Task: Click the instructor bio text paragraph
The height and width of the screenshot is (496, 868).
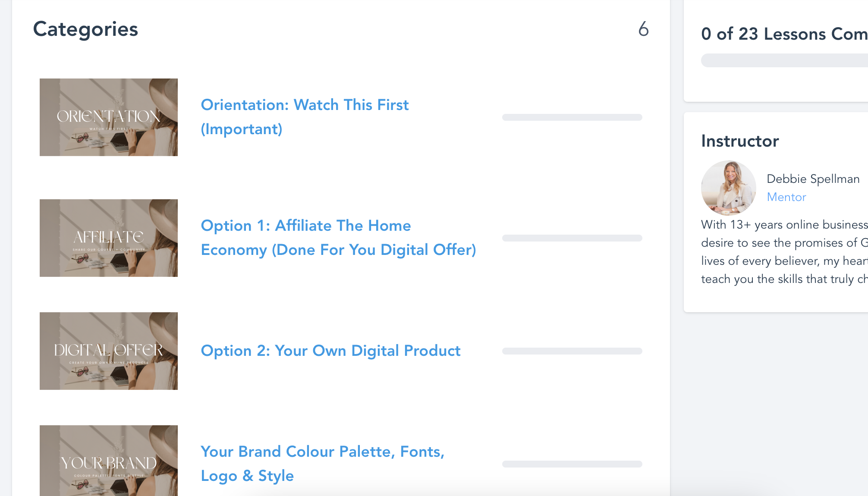Action: (x=784, y=252)
